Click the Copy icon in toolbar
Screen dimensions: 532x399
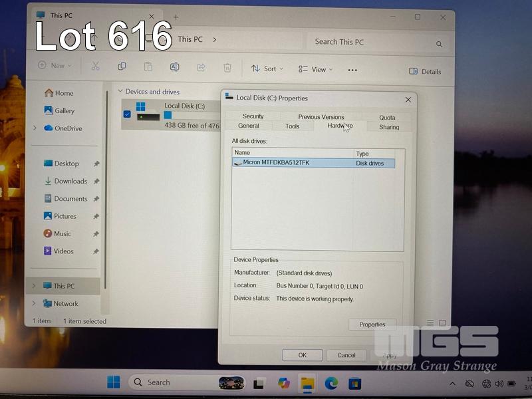pyautogui.click(x=122, y=66)
